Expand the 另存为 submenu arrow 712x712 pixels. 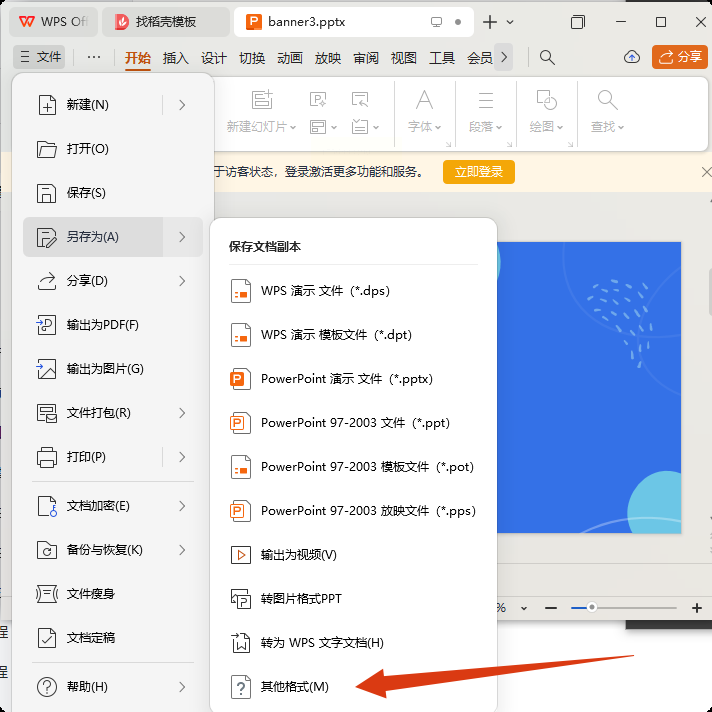pyautogui.click(x=183, y=237)
